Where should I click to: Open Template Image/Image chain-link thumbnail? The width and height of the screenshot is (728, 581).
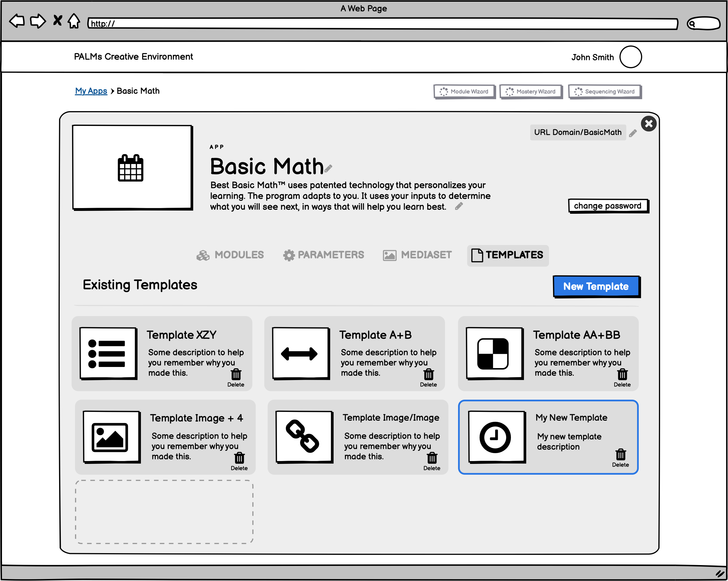[x=305, y=437]
